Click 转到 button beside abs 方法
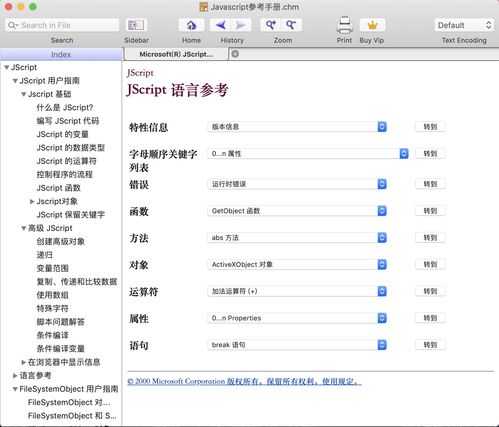 tap(430, 238)
